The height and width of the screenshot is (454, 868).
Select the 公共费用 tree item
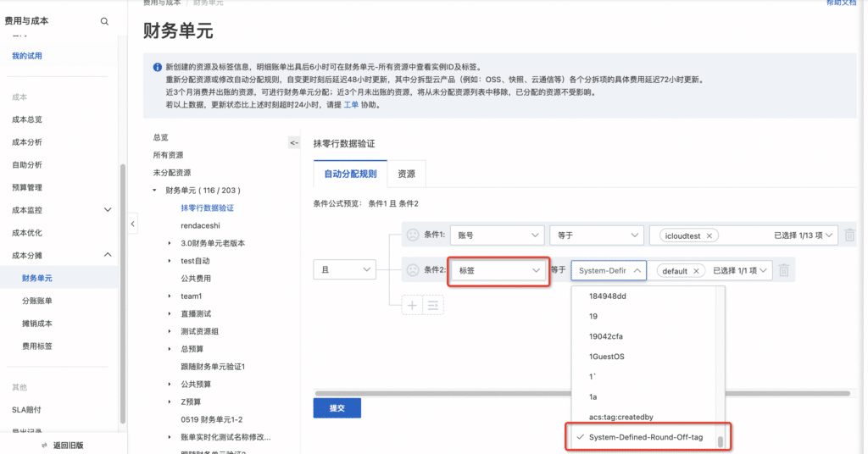196,279
